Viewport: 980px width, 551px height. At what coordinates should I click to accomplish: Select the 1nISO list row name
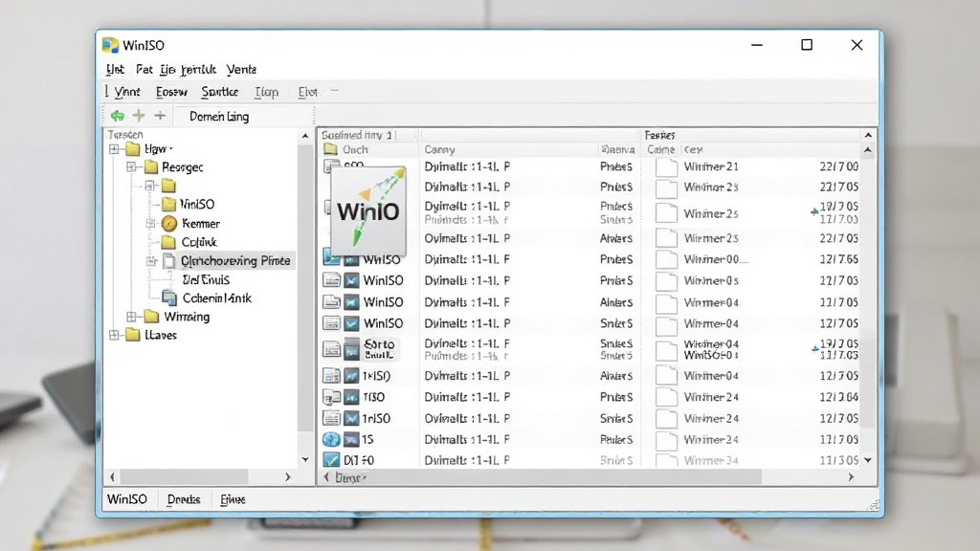pyautogui.click(x=376, y=419)
